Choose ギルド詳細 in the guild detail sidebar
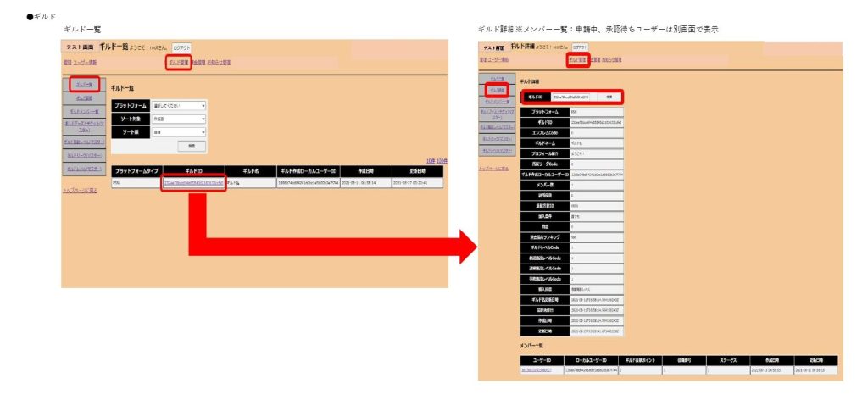 pyautogui.click(x=496, y=90)
